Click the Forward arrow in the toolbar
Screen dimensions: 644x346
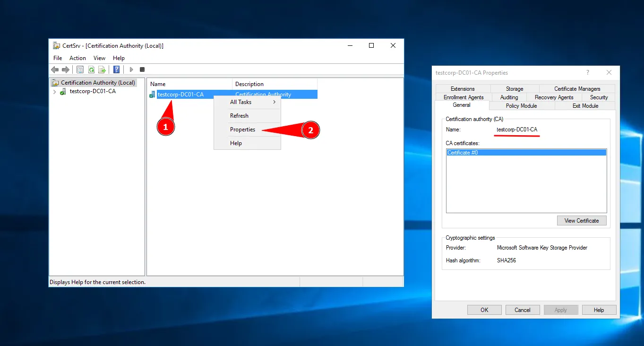(x=66, y=69)
